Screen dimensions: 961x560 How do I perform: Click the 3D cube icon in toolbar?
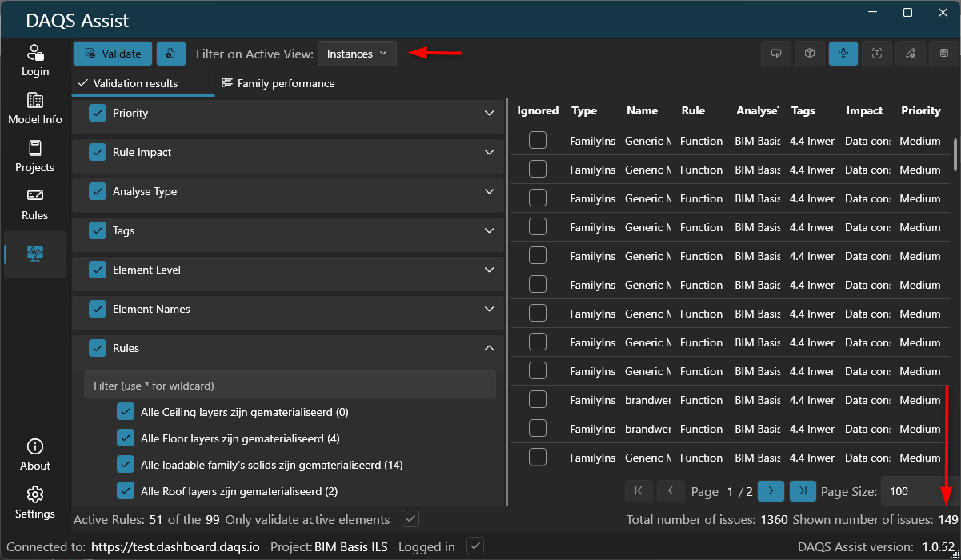click(x=810, y=54)
